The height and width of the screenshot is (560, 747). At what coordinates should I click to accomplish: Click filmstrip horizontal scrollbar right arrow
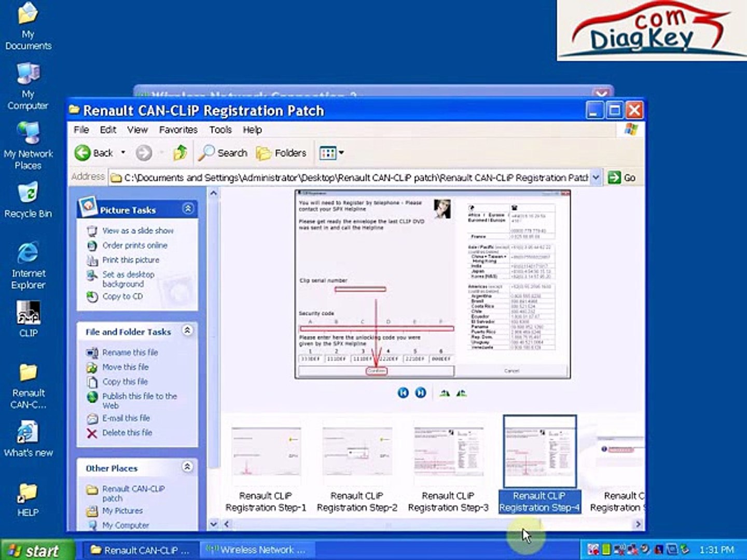tap(639, 525)
